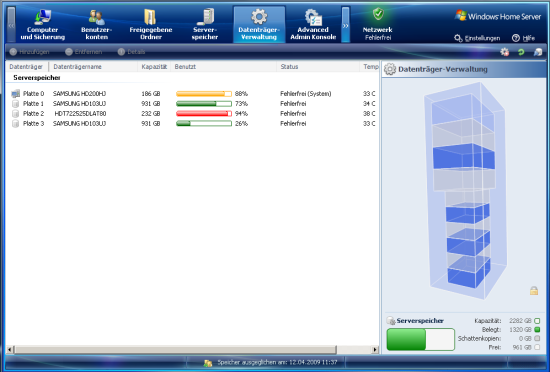Sort by the Datenträger column header
The height and width of the screenshot is (372, 550).
[x=27, y=67]
